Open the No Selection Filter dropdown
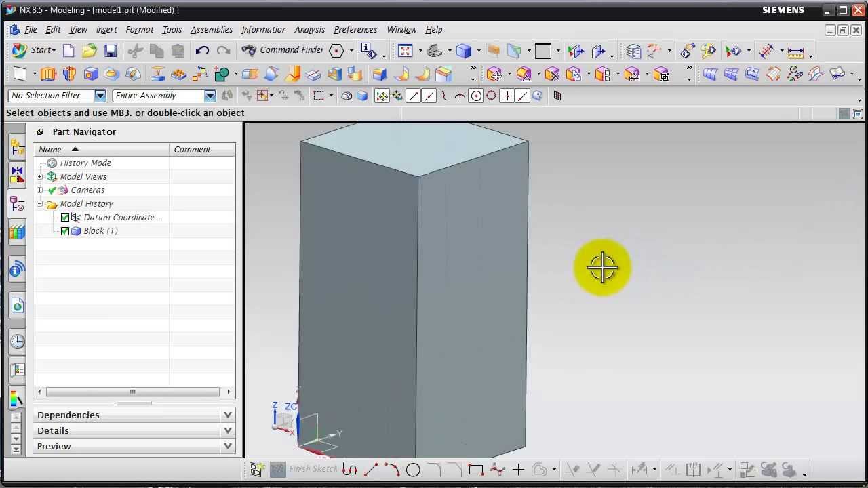The image size is (868, 488). 100,96
